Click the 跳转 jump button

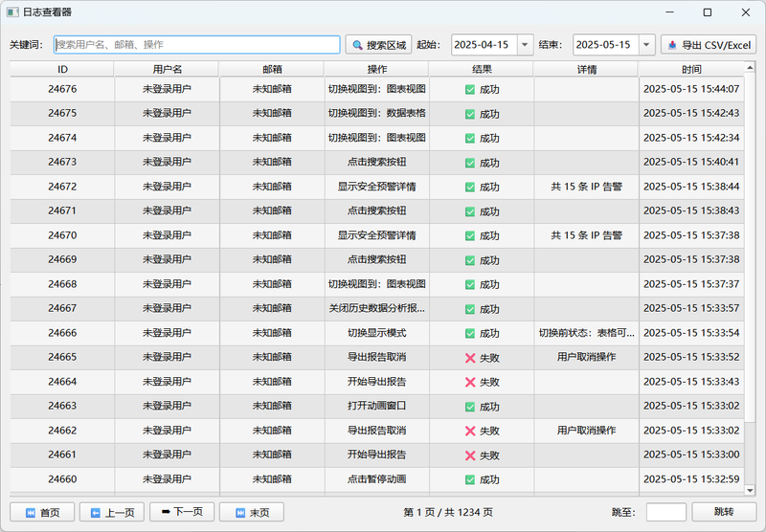pos(724,512)
